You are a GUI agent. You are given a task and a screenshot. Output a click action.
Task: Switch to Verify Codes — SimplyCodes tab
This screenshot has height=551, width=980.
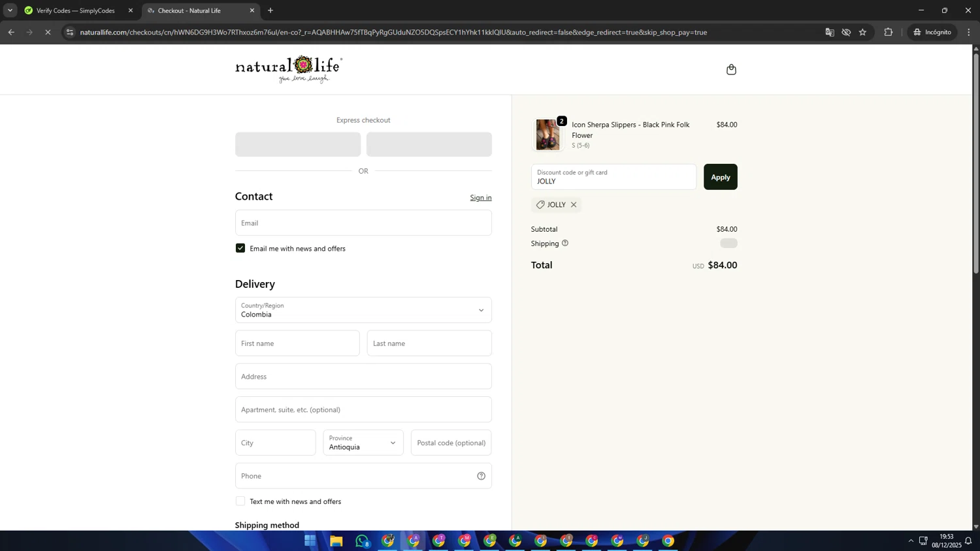(75, 10)
